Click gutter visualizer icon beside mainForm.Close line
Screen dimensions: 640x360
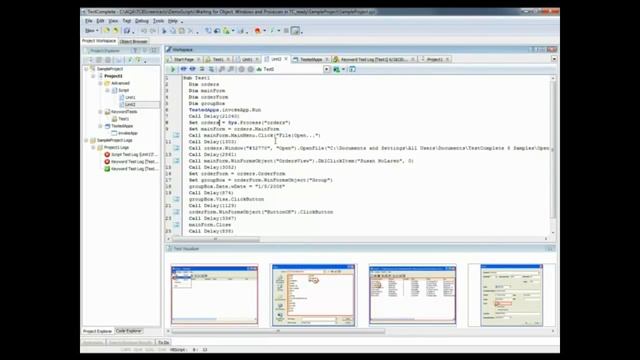pos(176,224)
